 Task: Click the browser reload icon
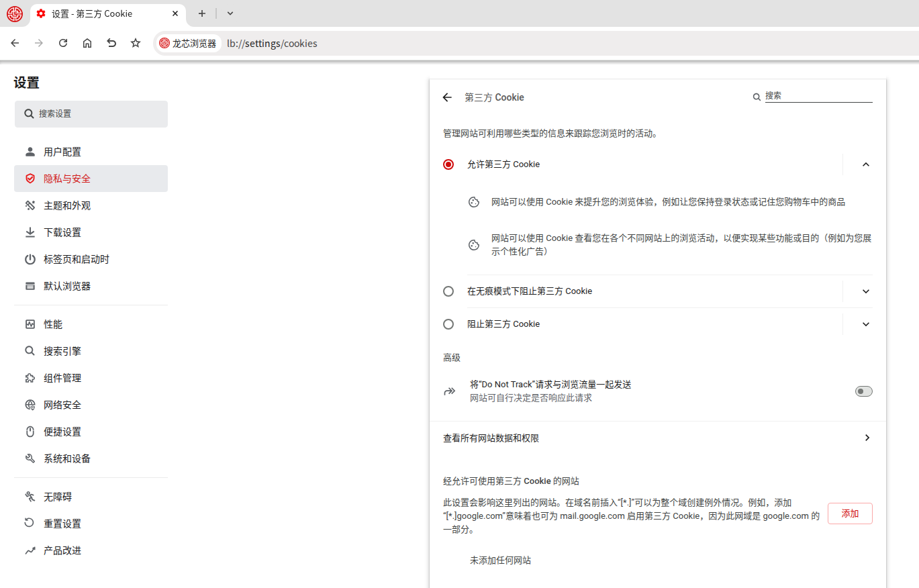[x=63, y=43]
